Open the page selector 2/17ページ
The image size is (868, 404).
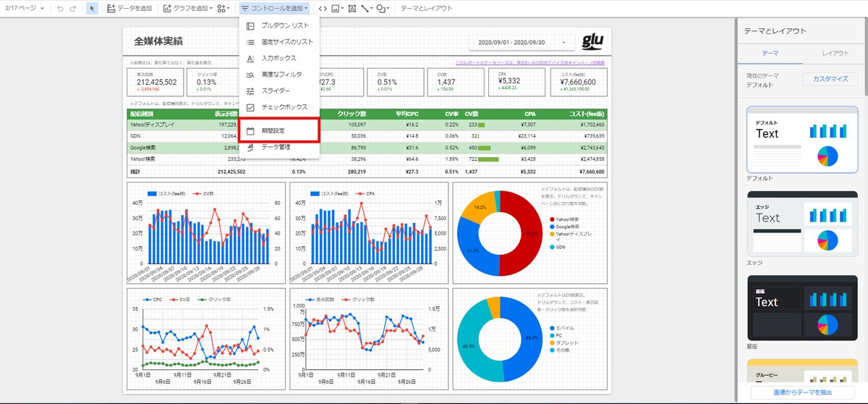25,9
